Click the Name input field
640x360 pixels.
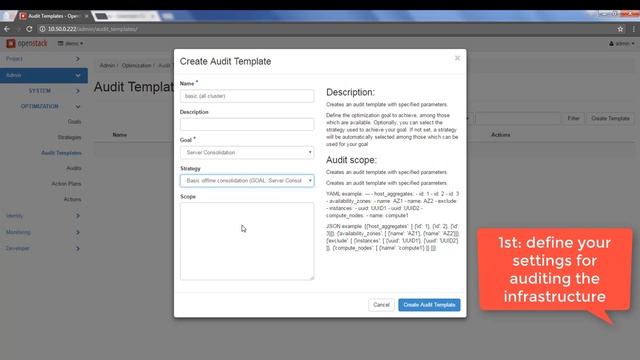[247, 96]
